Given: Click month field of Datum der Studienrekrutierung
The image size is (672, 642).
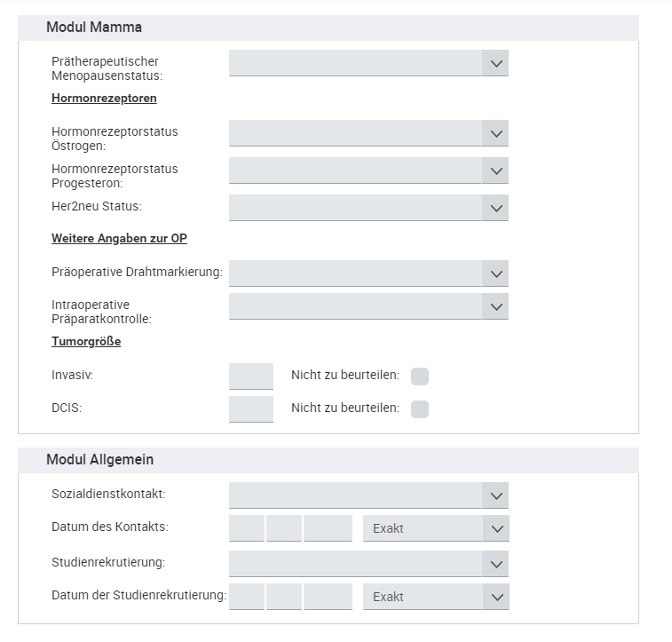Looking at the screenshot, I should pyautogui.click(x=284, y=598).
